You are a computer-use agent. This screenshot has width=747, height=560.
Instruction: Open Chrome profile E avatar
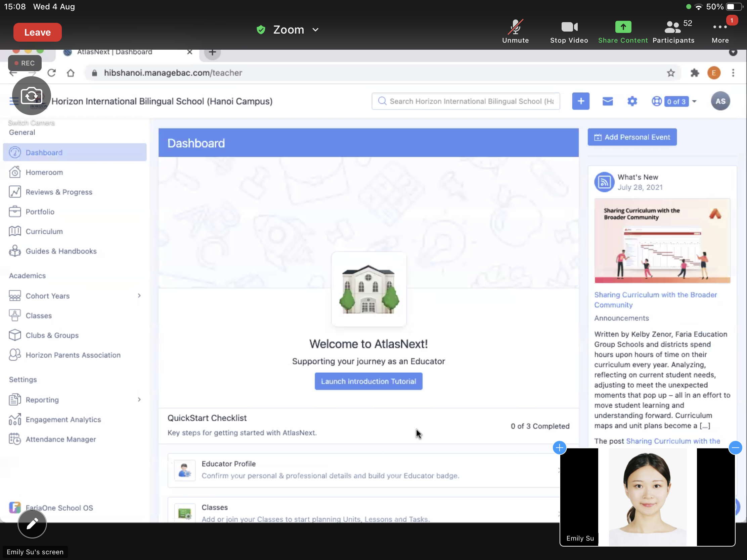click(713, 73)
